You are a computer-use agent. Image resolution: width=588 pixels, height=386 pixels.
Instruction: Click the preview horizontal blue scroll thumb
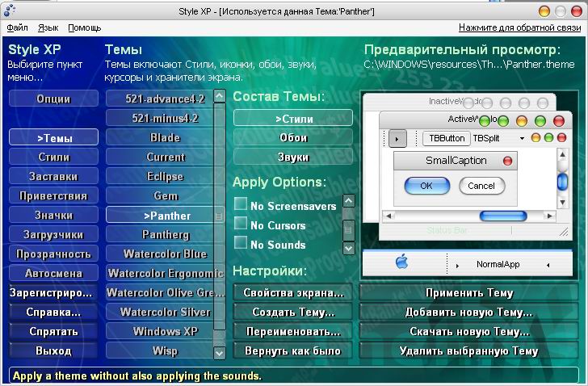tap(503, 216)
